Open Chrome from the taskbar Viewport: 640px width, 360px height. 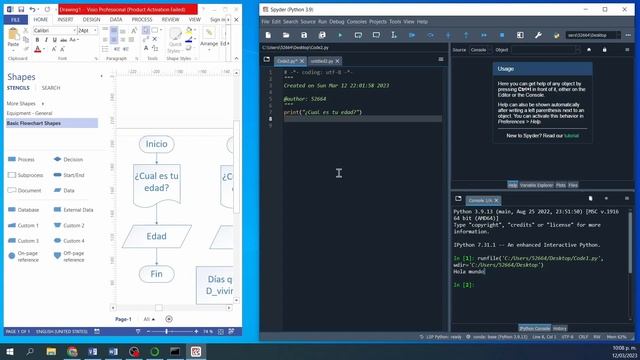[72, 351]
